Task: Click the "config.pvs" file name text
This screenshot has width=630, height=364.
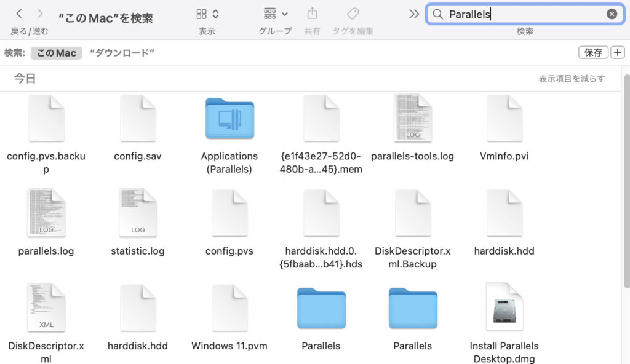Action: tap(229, 251)
